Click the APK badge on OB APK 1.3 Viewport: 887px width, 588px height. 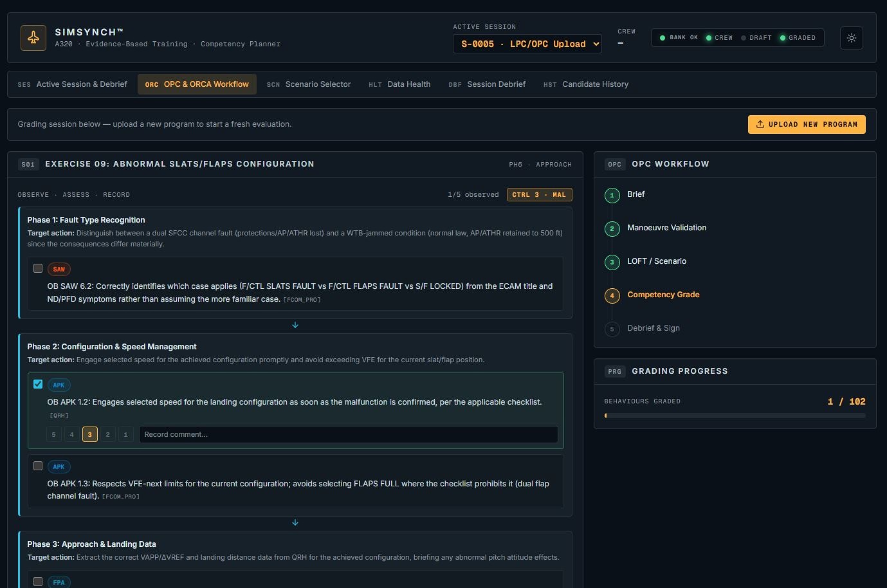pos(59,466)
